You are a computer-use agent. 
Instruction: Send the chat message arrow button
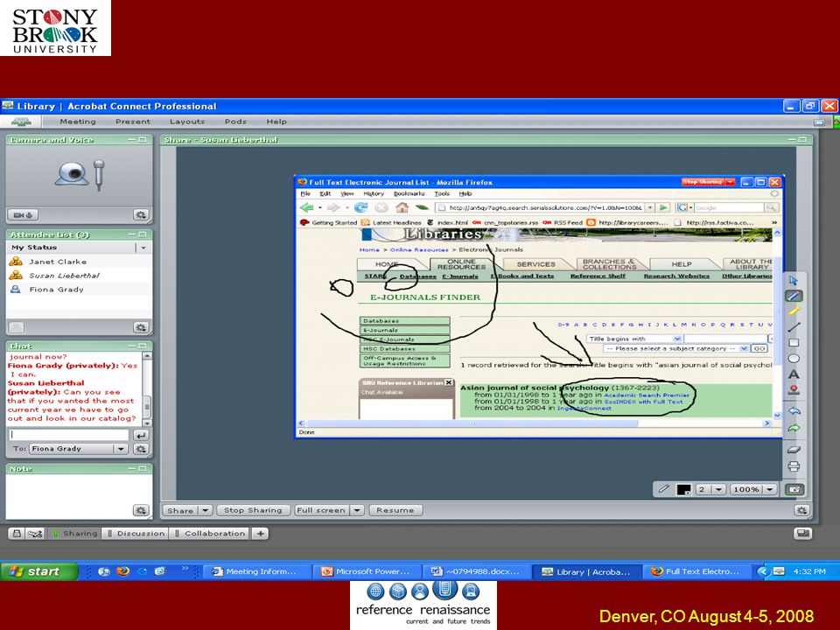[x=140, y=435]
